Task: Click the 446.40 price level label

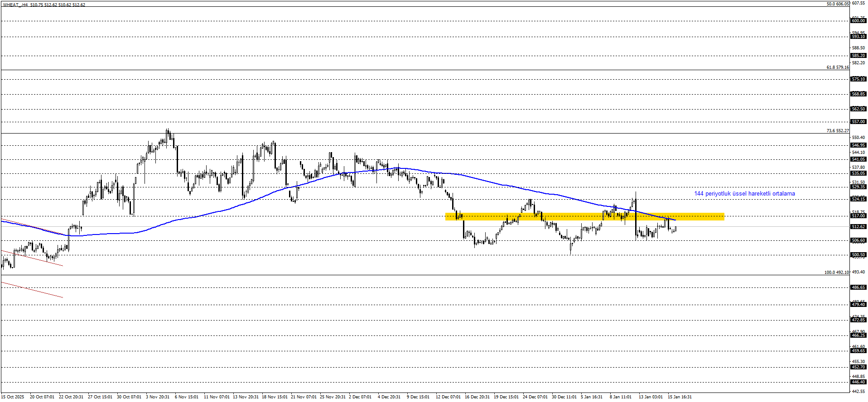Action: pos(858,382)
